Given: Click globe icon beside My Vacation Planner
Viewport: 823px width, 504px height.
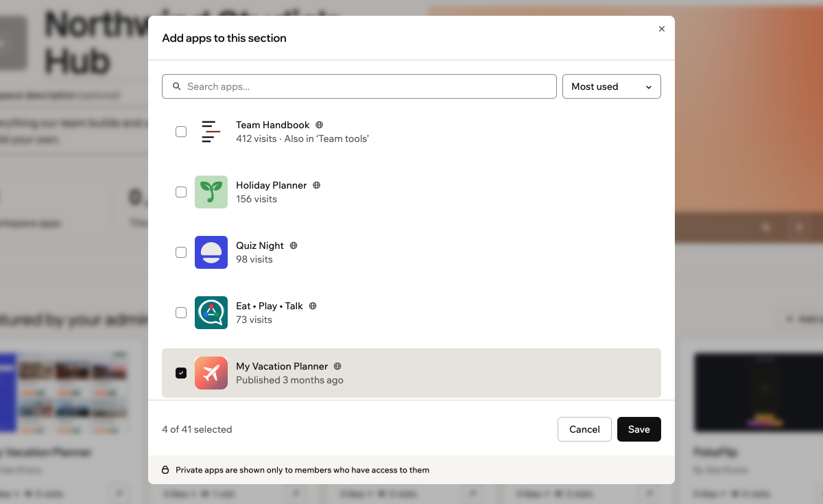Looking at the screenshot, I should tap(337, 366).
